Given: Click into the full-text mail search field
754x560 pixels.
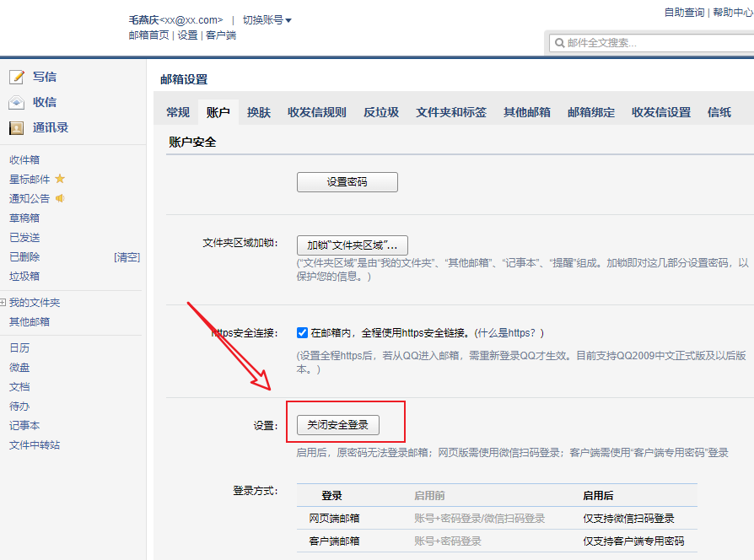Looking at the screenshot, I should [649, 43].
